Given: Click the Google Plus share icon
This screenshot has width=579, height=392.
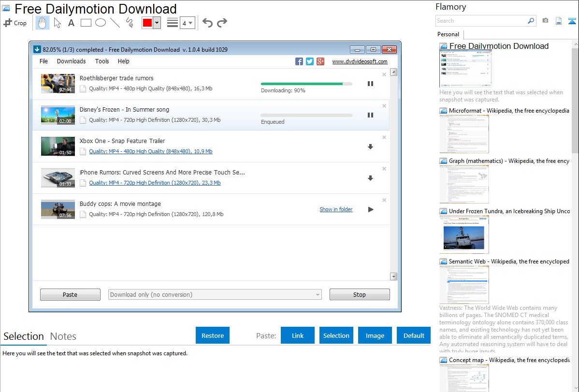Looking at the screenshot, I should point(320,61).
